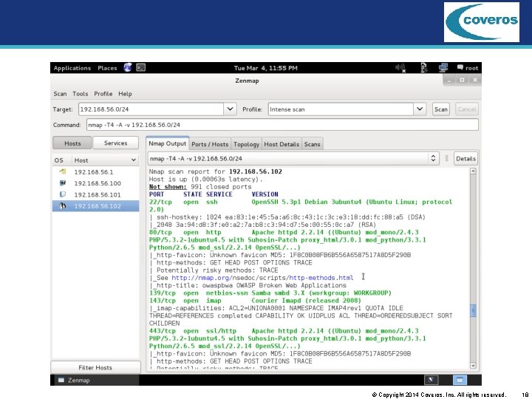Click the Filter Hosts button
Screen dimensions: 532x399
click(95, 367)
